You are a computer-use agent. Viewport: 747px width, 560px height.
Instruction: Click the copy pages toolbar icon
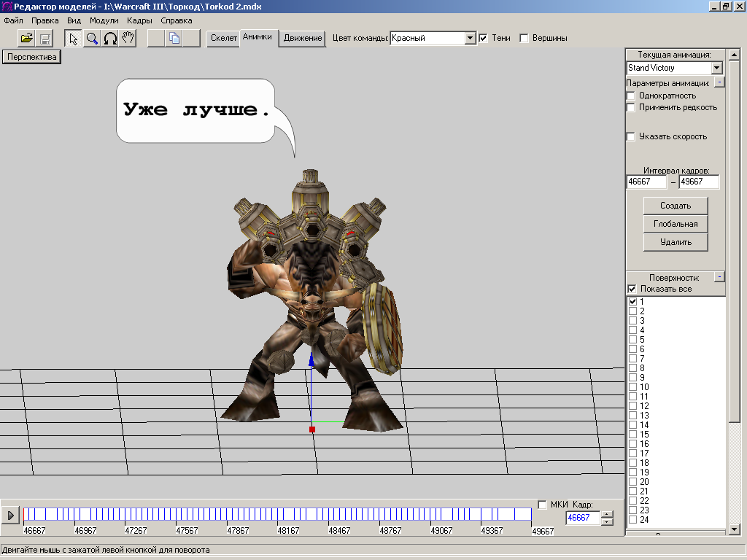(x=174, y=39)
